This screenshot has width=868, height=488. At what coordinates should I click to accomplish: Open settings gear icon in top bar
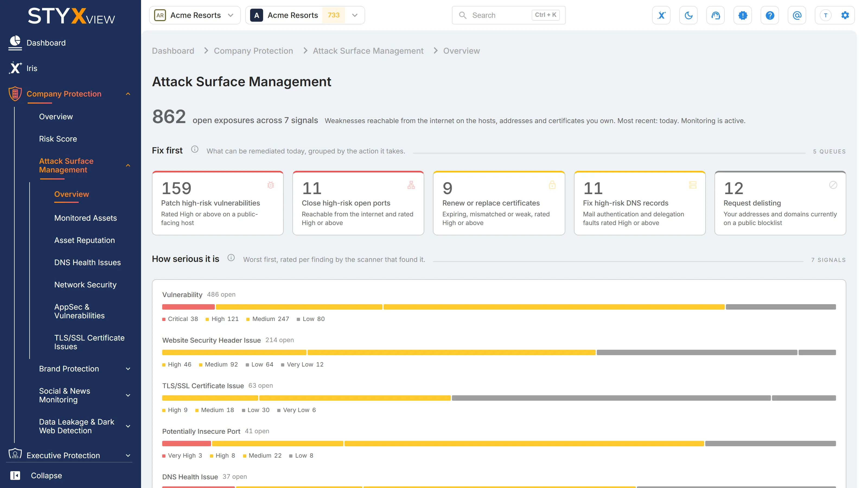tap(845, 15)
